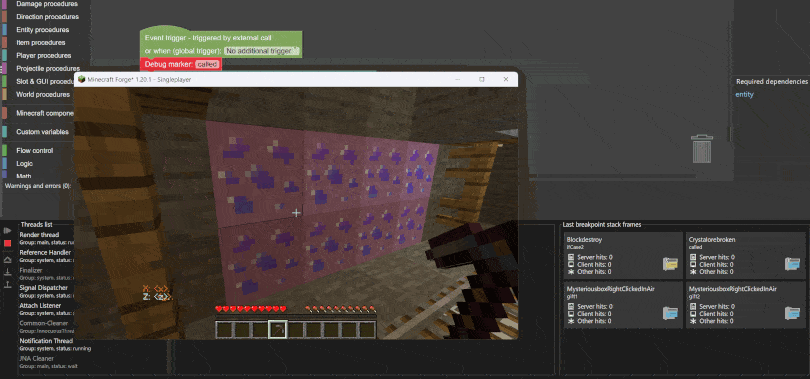Open Direction procedures toolbox category
Image resolution: width=810 pixels, height=379 pixels.
tap(48, 17)
